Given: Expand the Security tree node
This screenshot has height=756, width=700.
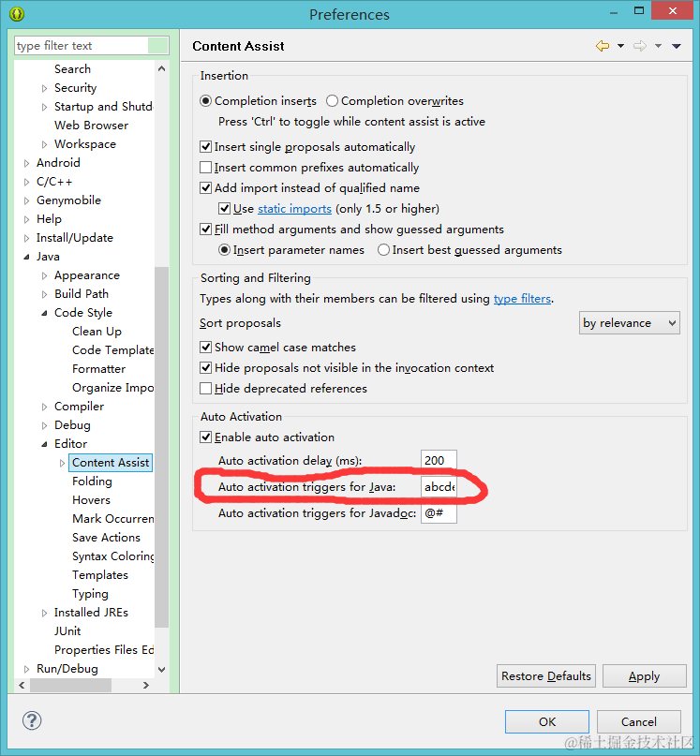Looking at the screenshot, I should point(44,88).
